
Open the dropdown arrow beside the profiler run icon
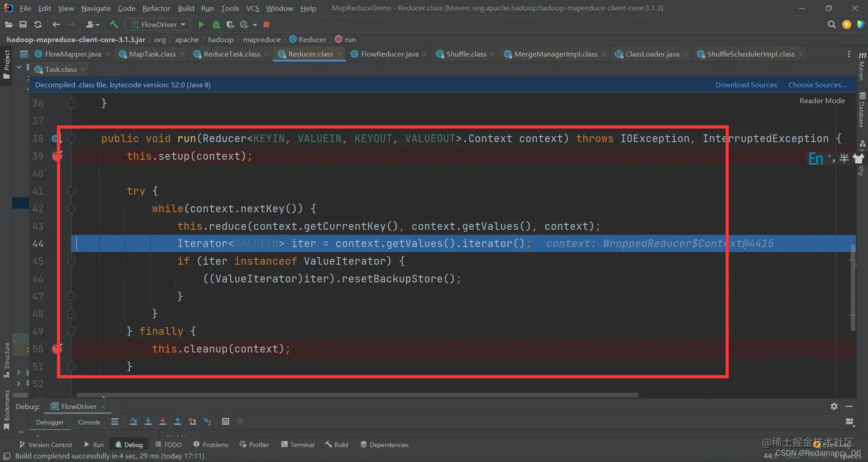click(254, 25)
